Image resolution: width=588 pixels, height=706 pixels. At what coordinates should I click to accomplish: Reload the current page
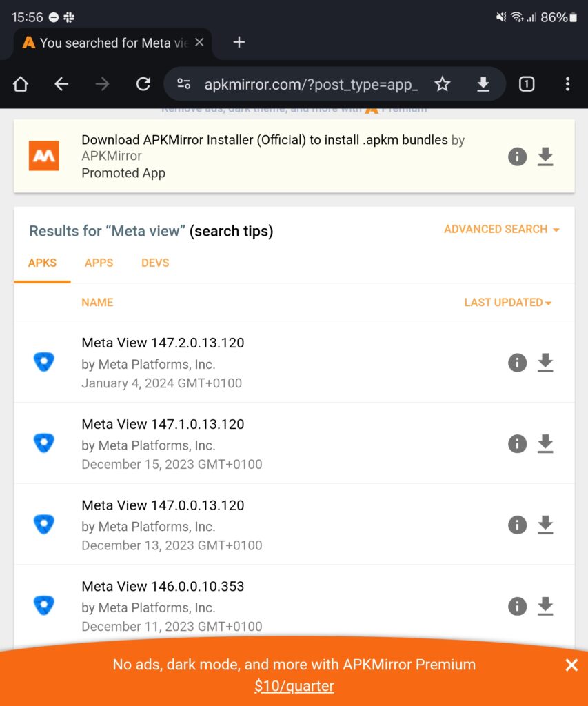tap(143, 84)
